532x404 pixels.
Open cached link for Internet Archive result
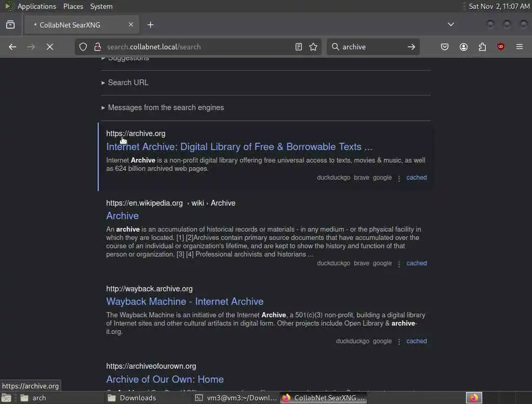pyautogui.click(x=417, y=178)
